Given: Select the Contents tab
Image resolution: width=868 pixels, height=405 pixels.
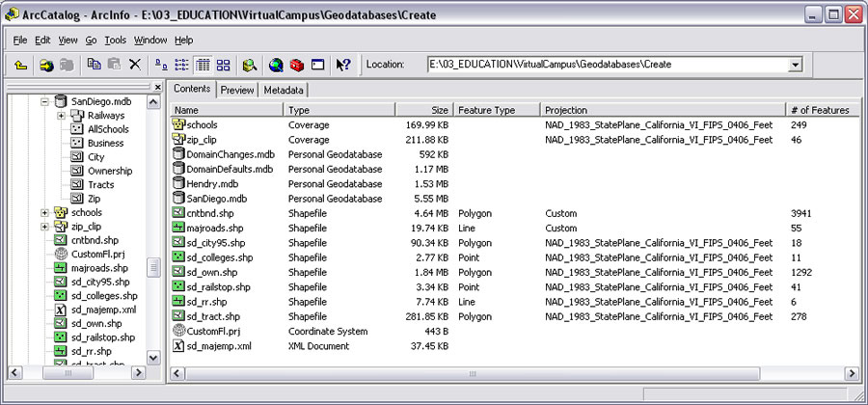Looking at the screenshot, I should 192,89.
